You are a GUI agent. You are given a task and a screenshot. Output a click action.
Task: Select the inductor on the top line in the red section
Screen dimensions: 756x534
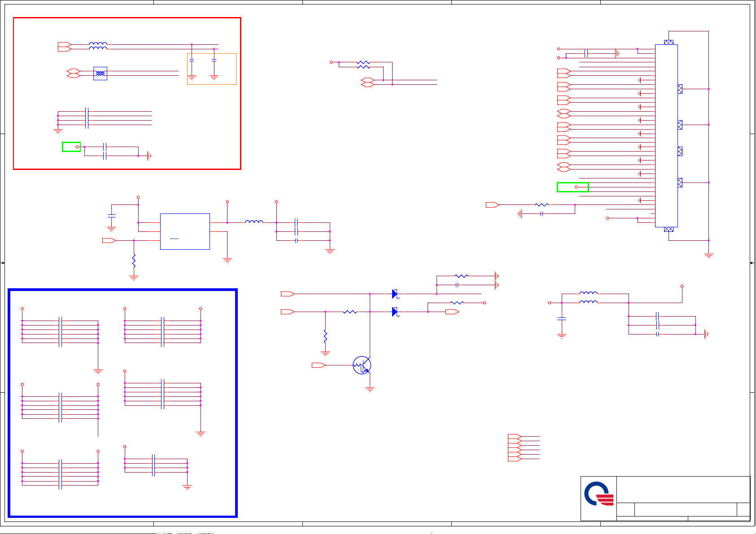point(98,43)
